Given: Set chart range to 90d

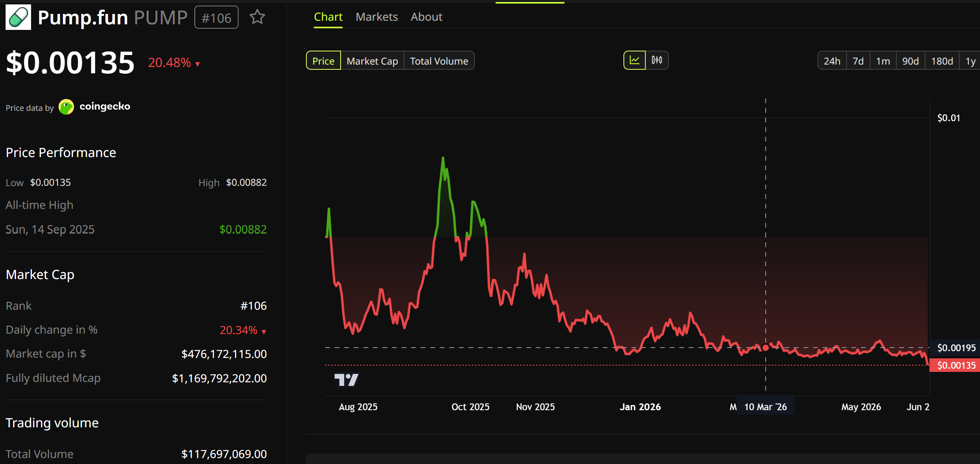Looking at the screenshot, I should pos(911,61).
